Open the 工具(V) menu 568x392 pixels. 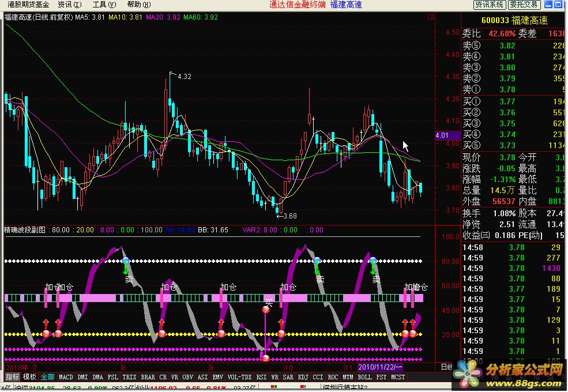coord(104,5)
